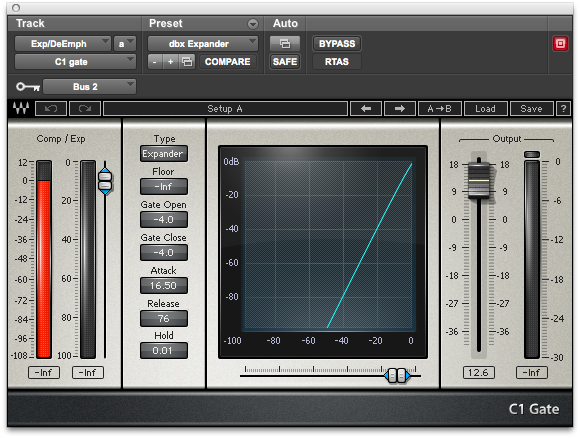Click the vertical gate threshold slider handle
Viewport: 580px width, 438px height.
coord(105,181)
